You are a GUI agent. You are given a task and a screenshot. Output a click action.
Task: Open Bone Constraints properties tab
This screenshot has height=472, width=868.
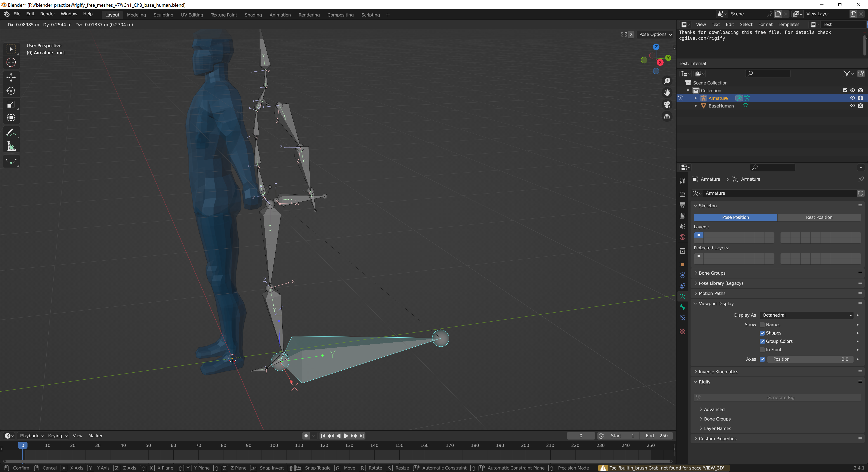click(x=682, y=318)
